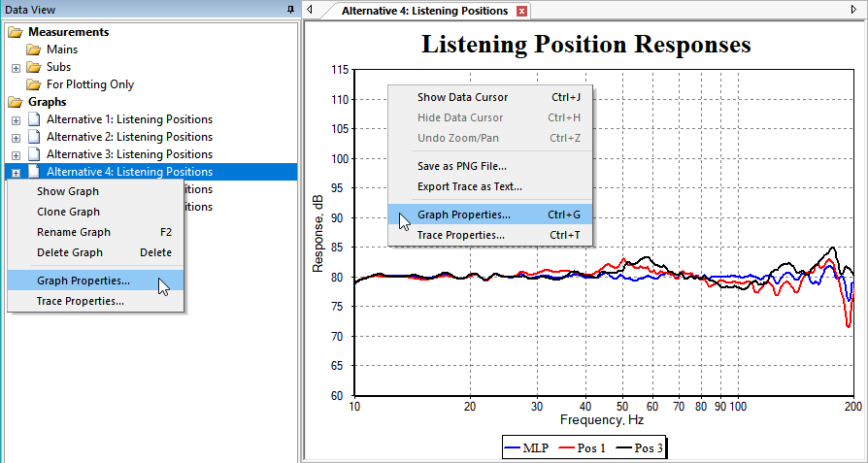Expand Alternative 1: Listening Positions node
This screenshot has height=463, width=868.
(x=17, y=120)
